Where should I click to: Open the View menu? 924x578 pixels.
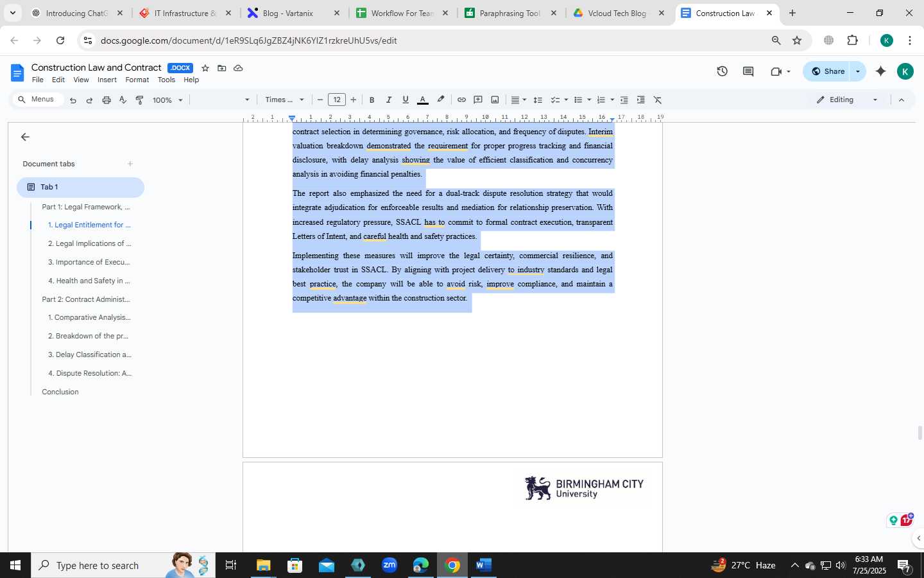point(81,80)
